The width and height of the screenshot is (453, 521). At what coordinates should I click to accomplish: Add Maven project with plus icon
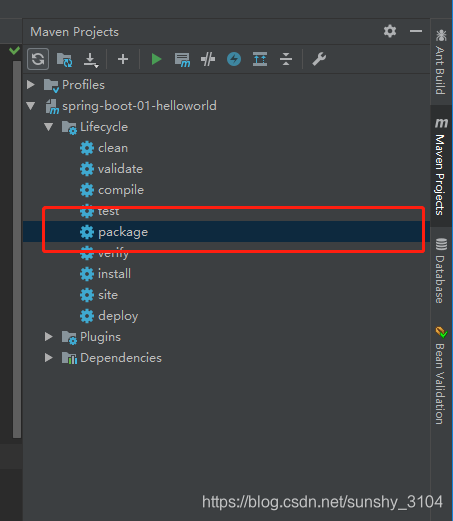click(x=123, y=59)
